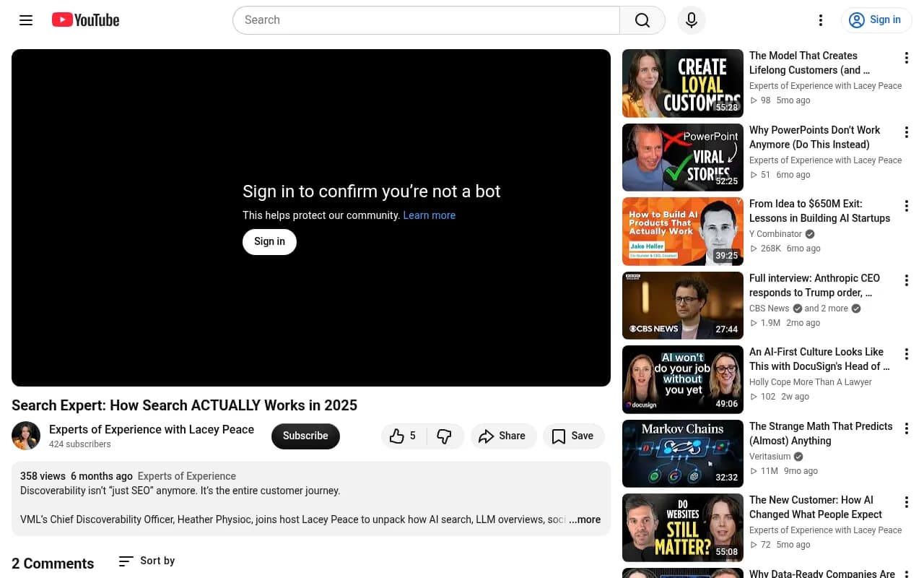Click 'and 2 more' collaborators text
This screenshot has height=578, width=924.
click(x=827, y=309)
